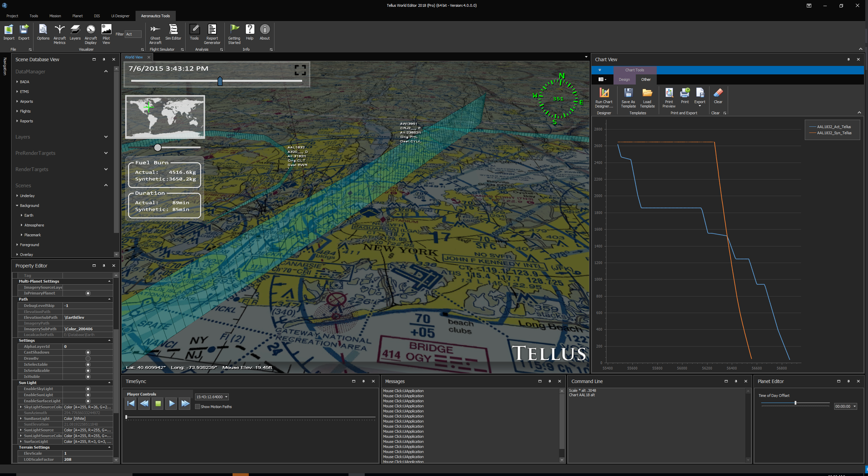Toggle CastShadows property
The width and height of the screenshot is (868, 476).
click(88, 352)
